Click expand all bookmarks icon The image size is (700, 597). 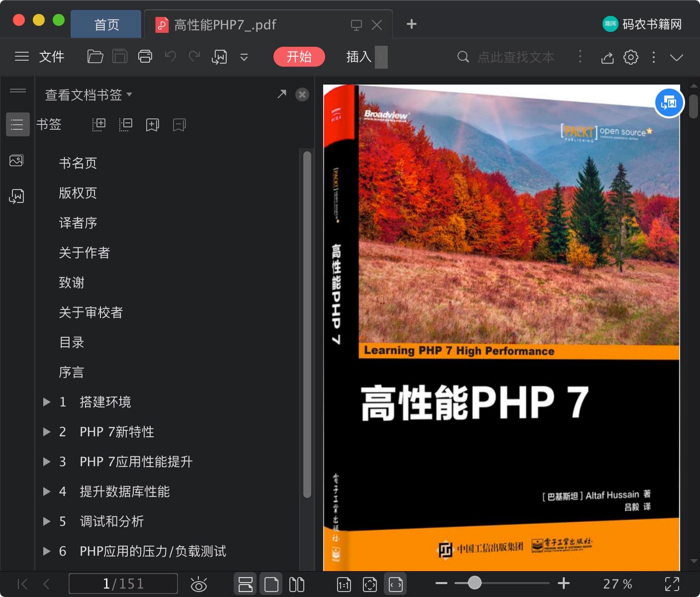click(99, 124)
